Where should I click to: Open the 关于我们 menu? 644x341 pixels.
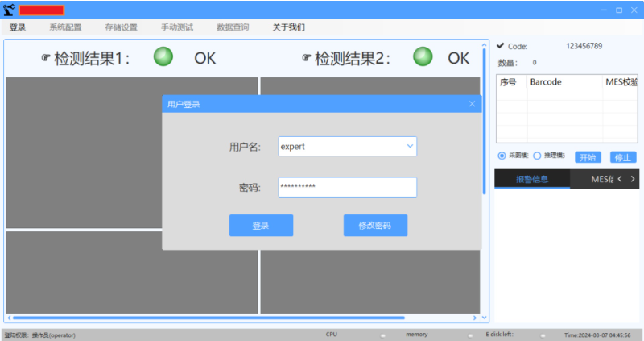289,27
